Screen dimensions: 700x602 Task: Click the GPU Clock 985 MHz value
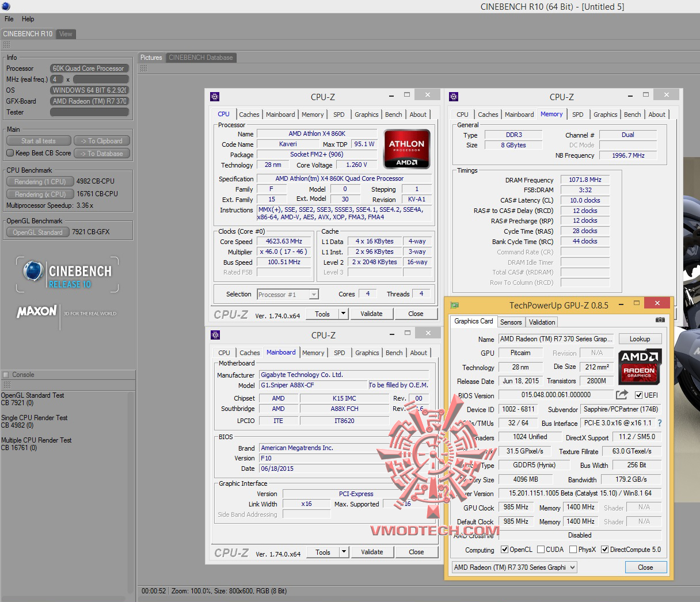pos(516,507)
